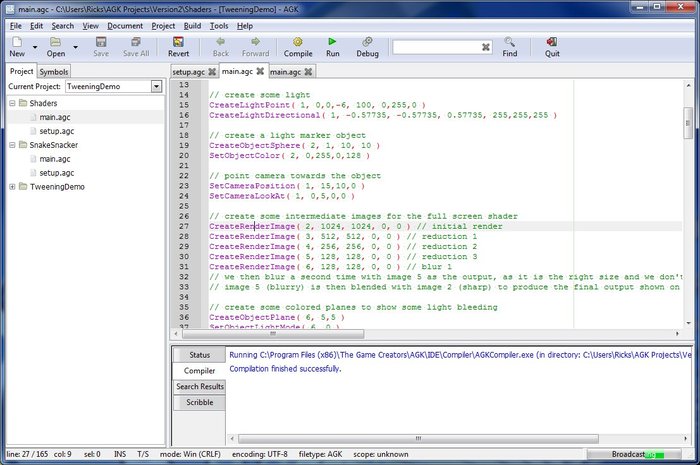Select the TweeningDemo folder in the tree
This screenshot has height=465, width=700.
pos(57,187)
